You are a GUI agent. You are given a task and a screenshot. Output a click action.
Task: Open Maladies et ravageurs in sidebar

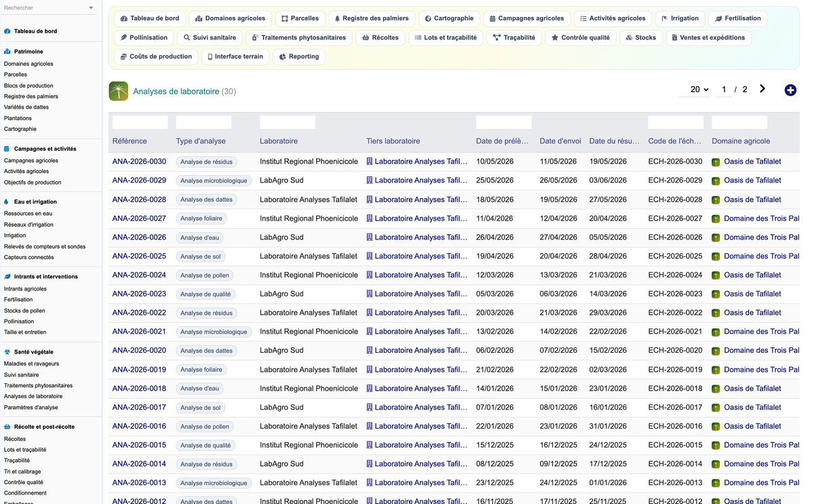(31, 364)
